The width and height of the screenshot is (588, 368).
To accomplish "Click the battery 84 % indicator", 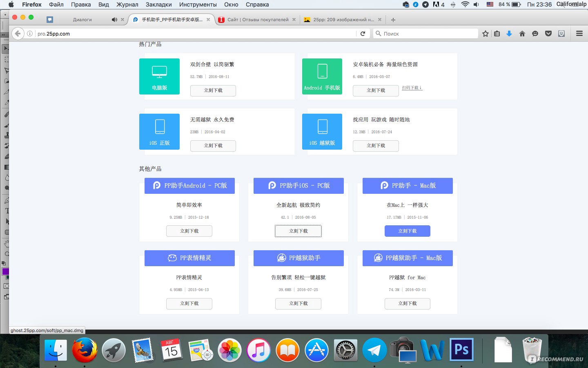I will [509, 4].
